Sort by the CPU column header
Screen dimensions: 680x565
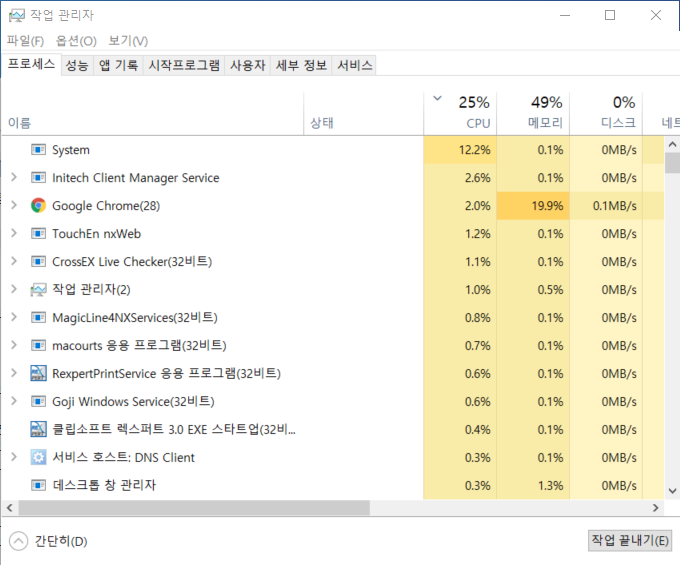pos(460,114)
